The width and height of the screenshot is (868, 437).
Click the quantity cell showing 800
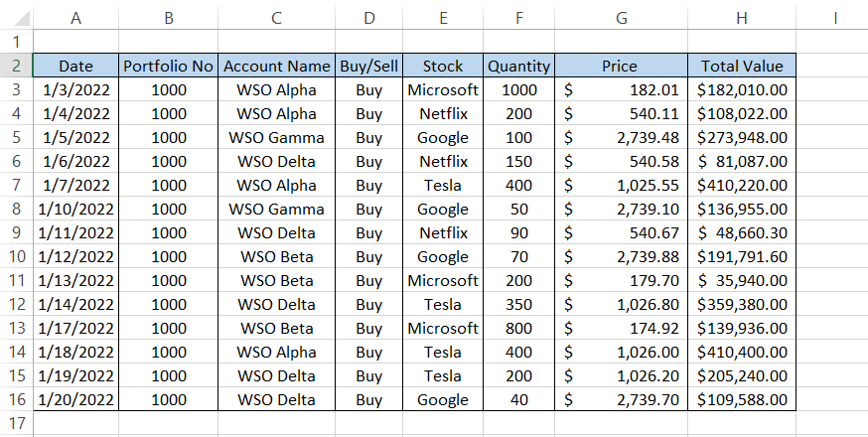click(518, 328)
